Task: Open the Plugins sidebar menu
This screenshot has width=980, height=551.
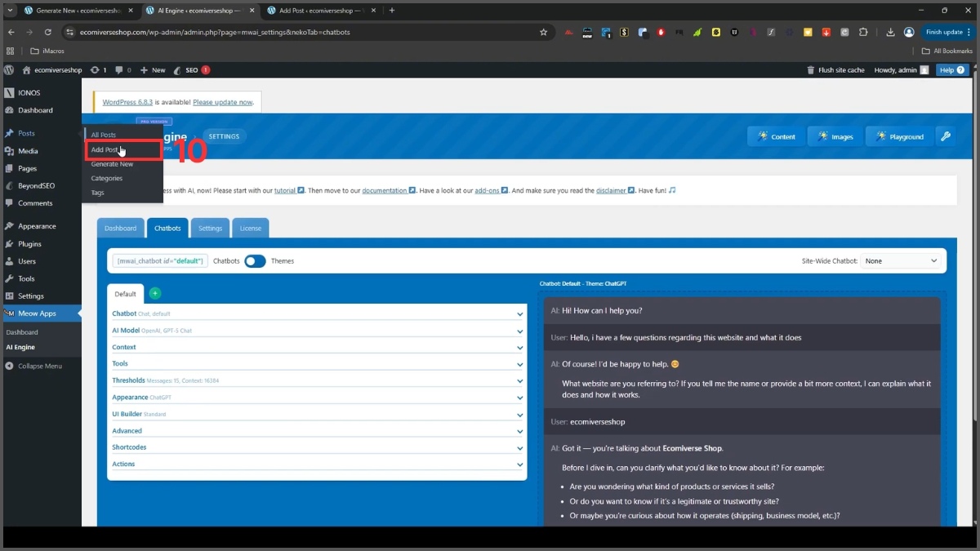Action: (29, 244)
